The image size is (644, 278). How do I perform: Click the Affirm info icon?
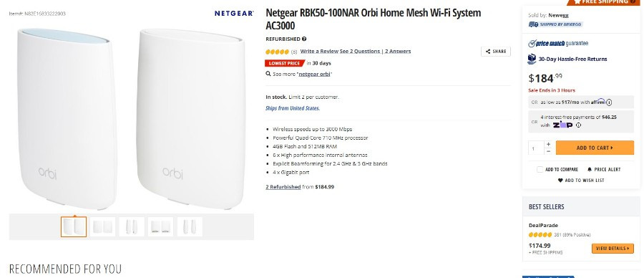tap(609, 102)
